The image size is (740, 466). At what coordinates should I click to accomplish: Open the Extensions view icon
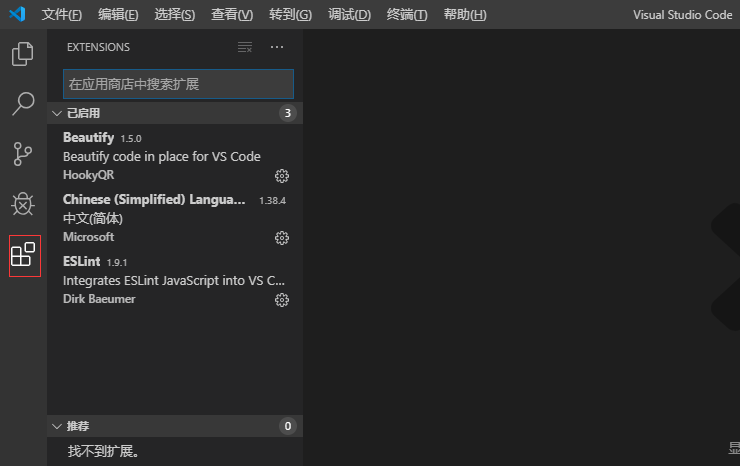click(24, 255)
